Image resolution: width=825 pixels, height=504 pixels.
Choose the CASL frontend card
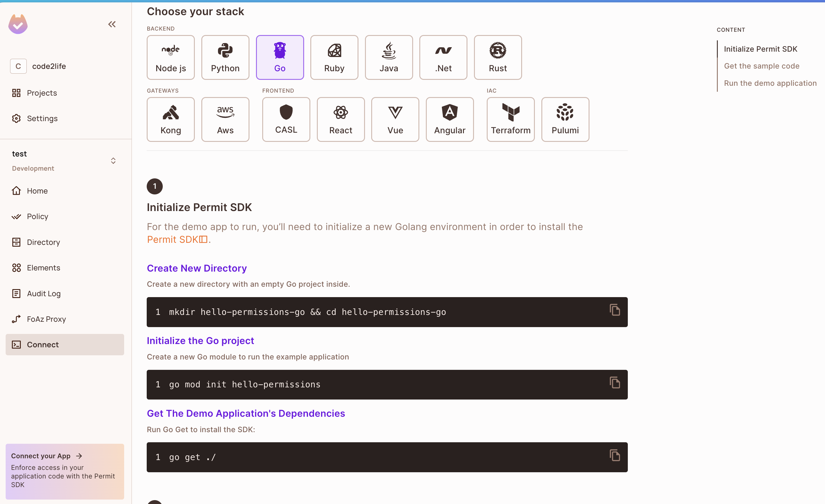[x=286, y=120]
